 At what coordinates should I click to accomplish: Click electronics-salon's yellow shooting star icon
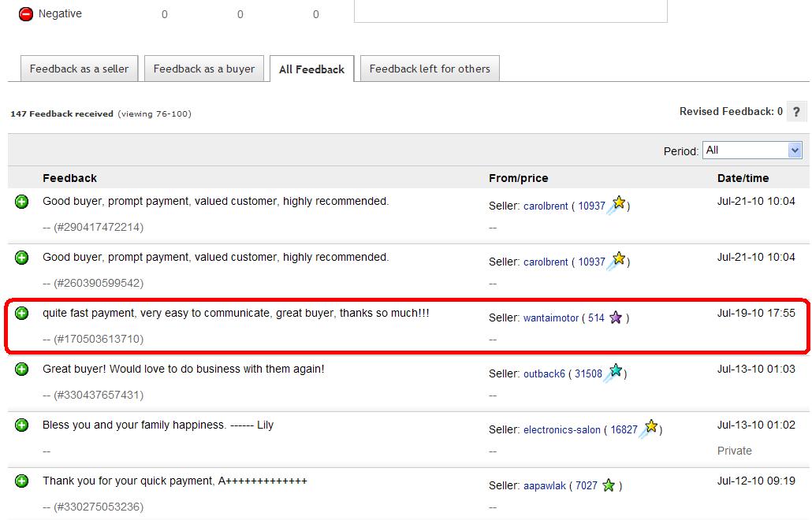pos(649,429)
